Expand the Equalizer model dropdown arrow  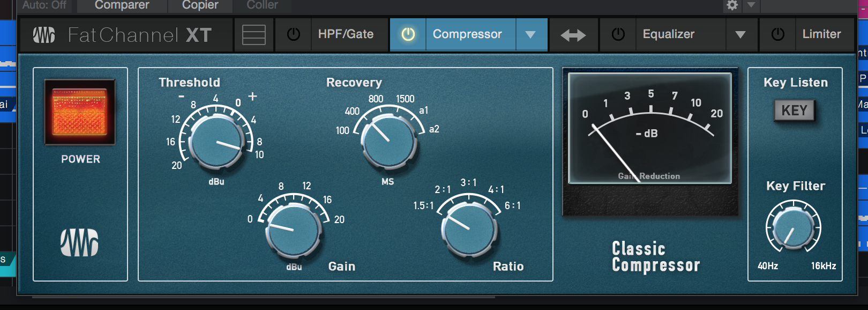click(x=740, y=34)
